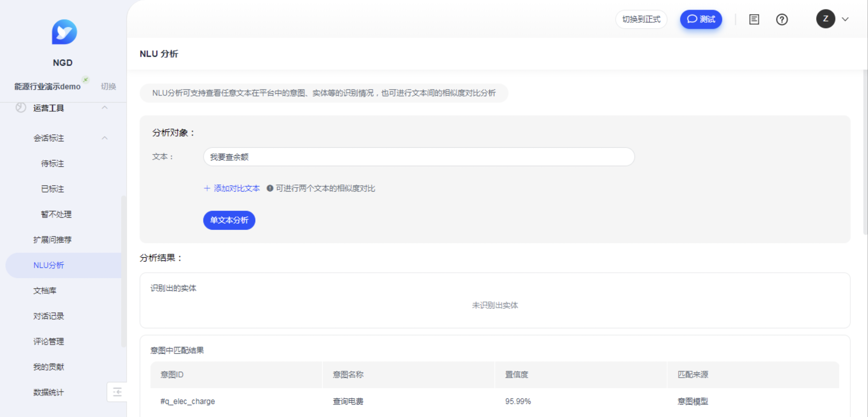The width and height of the screenshot is (868, 417).
Task: Open 我的贡献 in the sidebar
Action: [x=48, y=367]
